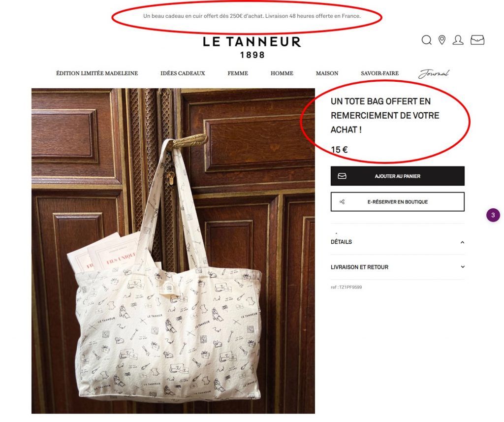
Task: Click the Le Tanneur 1898 logo
Action: pos(252,47)
